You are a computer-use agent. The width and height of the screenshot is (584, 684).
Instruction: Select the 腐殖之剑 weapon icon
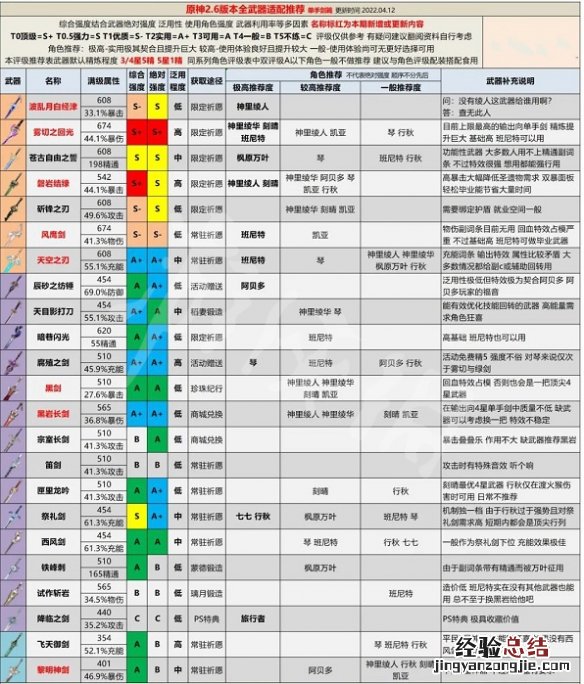[13, 363]
